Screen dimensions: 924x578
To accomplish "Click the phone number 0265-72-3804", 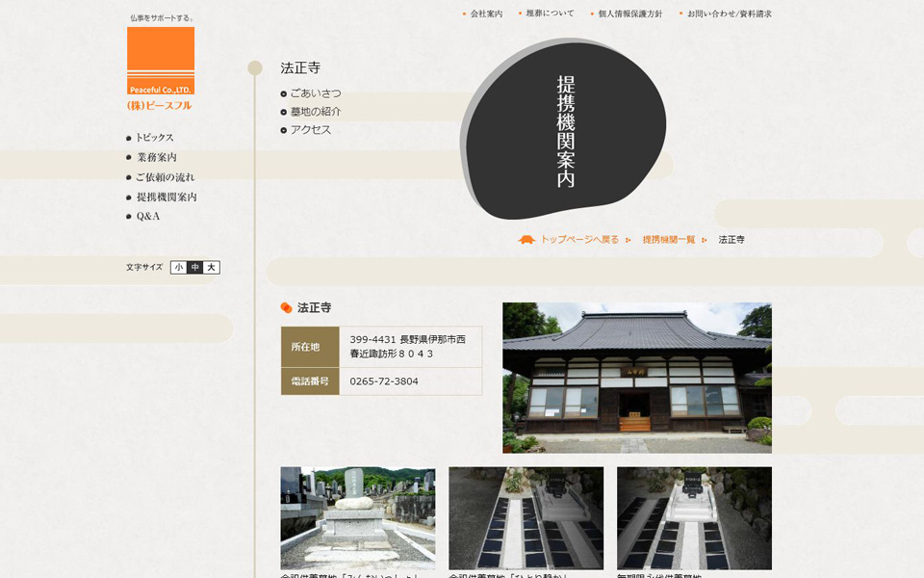I will (x=384, y=381).
